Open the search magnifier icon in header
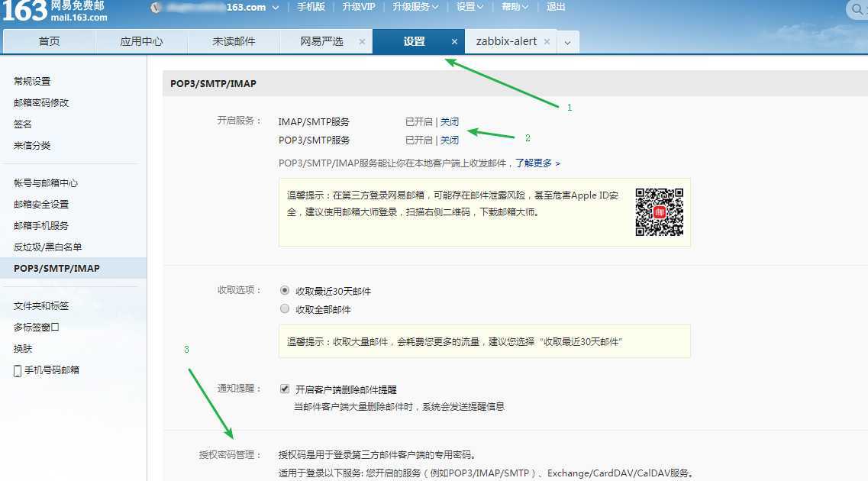 (857, 9)
